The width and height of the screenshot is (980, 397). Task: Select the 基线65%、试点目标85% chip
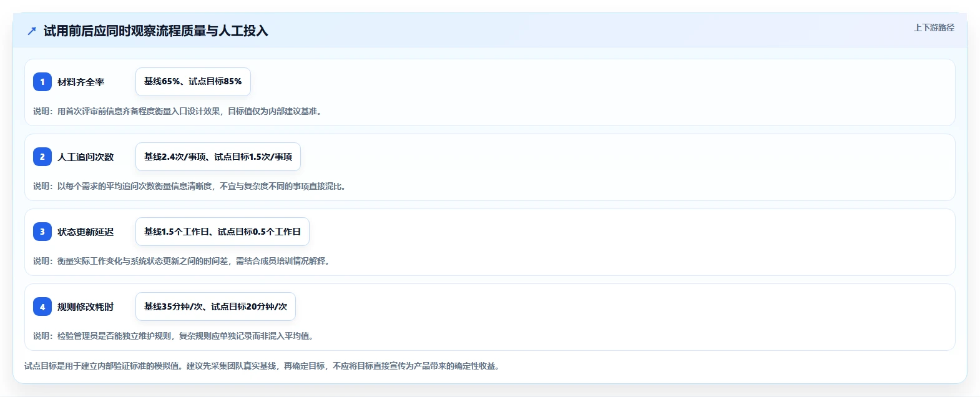(x=193, y=82)
